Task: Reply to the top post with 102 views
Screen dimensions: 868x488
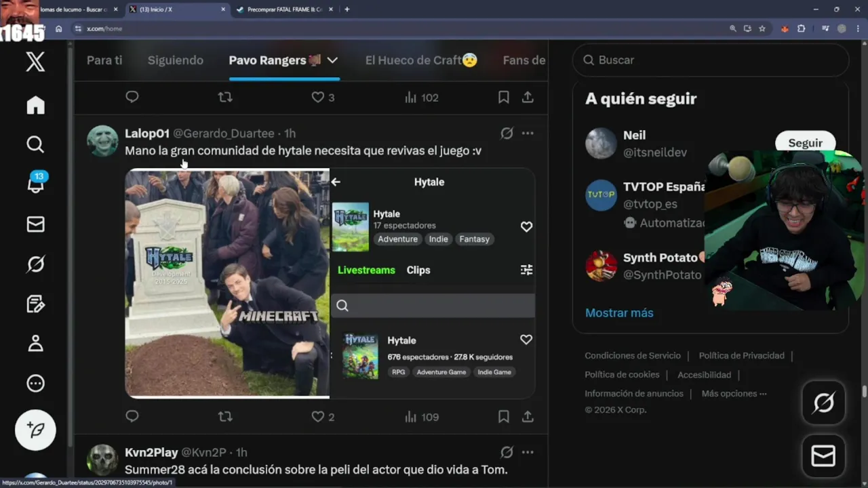Action: pyautogui.click(x=132, y=97)
